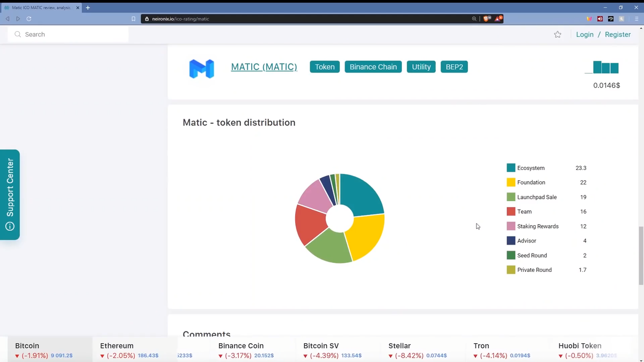This screenshot has width=644, height=362.
Task: Click the 0.0146$ price text
Action: [x=606, y=85]
